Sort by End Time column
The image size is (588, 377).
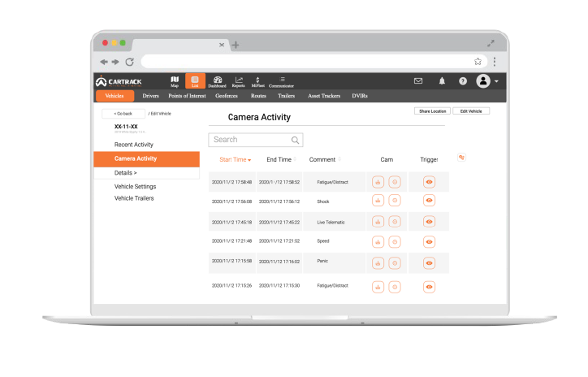point(282,159)
